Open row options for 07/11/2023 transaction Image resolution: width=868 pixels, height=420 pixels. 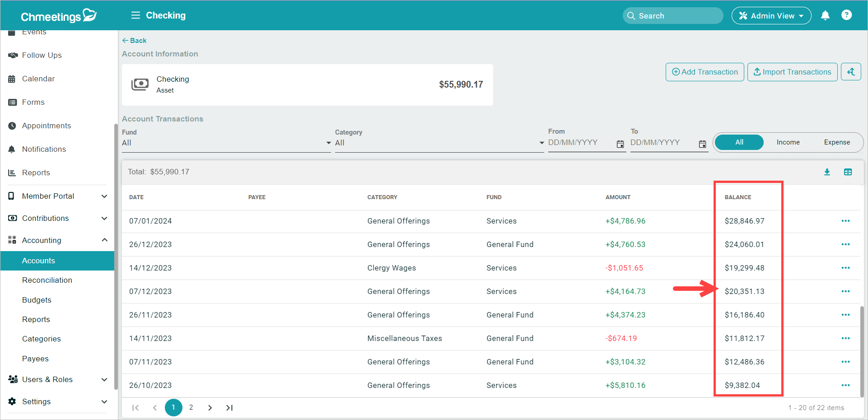click(845, 362)
